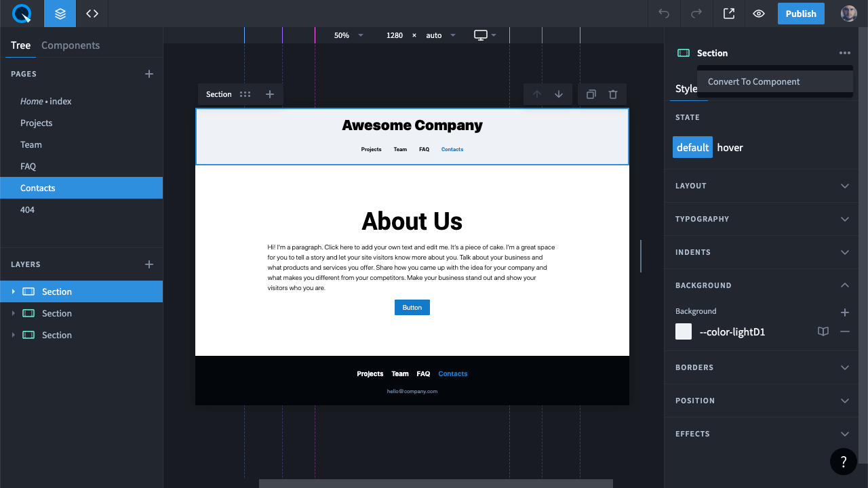Duplicate the selected section

[591, 94]
